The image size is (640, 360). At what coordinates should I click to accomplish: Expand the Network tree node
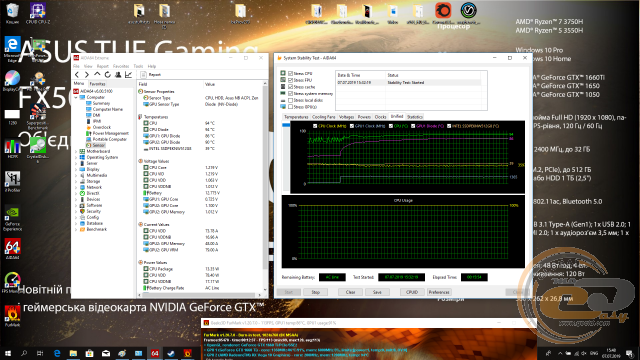(76, 187)
